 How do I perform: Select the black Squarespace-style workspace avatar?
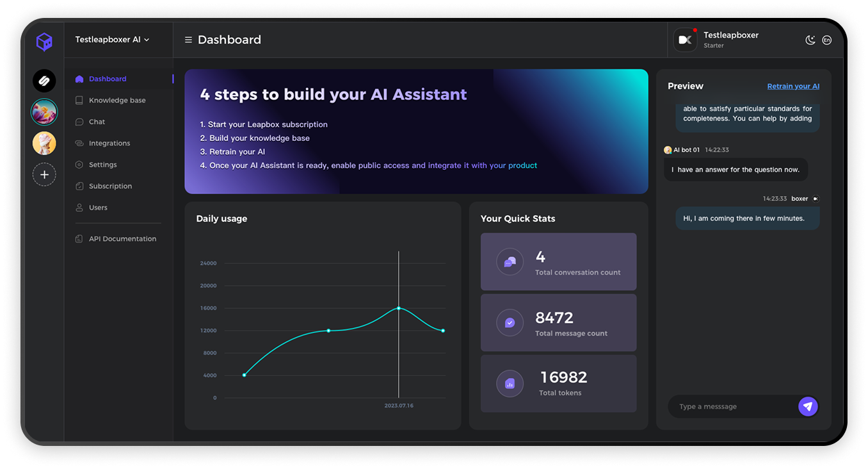click(x=44, y=81)
